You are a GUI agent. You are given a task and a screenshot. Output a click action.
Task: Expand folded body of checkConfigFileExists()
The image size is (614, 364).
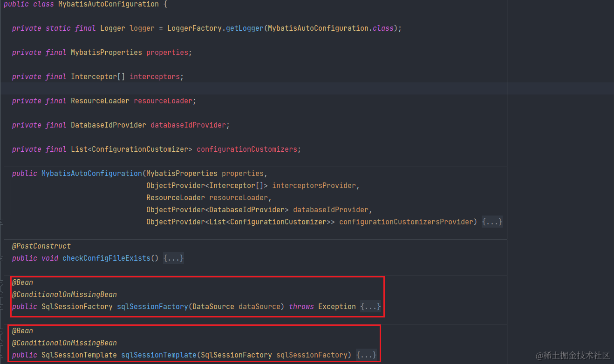click(173, 258)
